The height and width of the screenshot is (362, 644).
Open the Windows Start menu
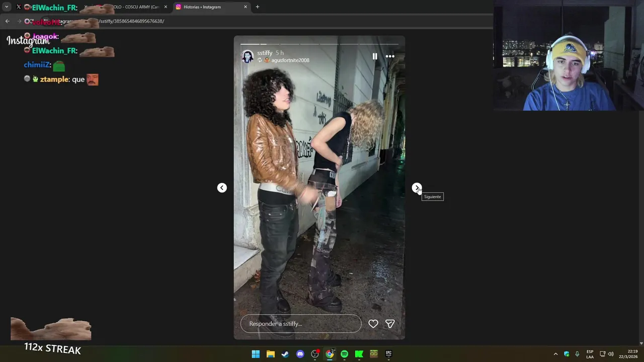[x=256, y=354]
